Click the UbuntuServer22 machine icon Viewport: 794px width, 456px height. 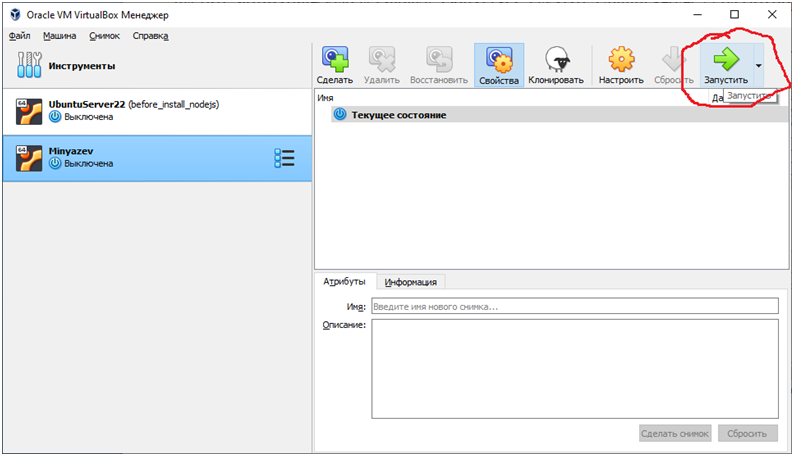(x=29, y=111)
